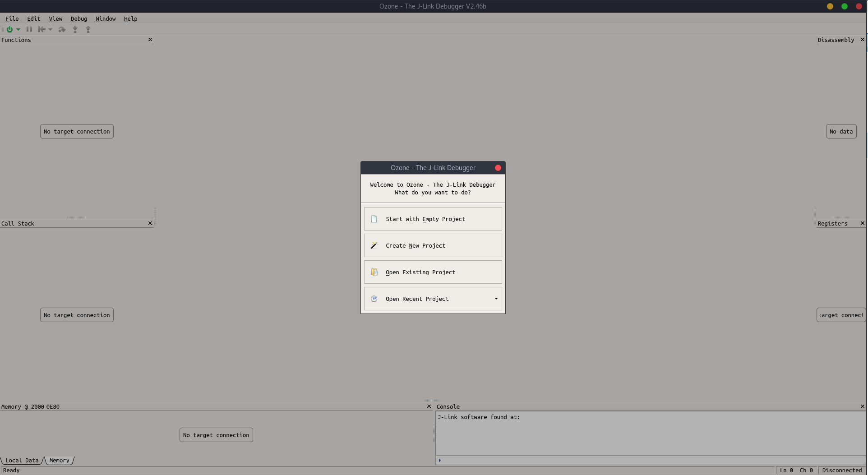Open the Debug menu
The image size is (868, 475).
(79, 19)
